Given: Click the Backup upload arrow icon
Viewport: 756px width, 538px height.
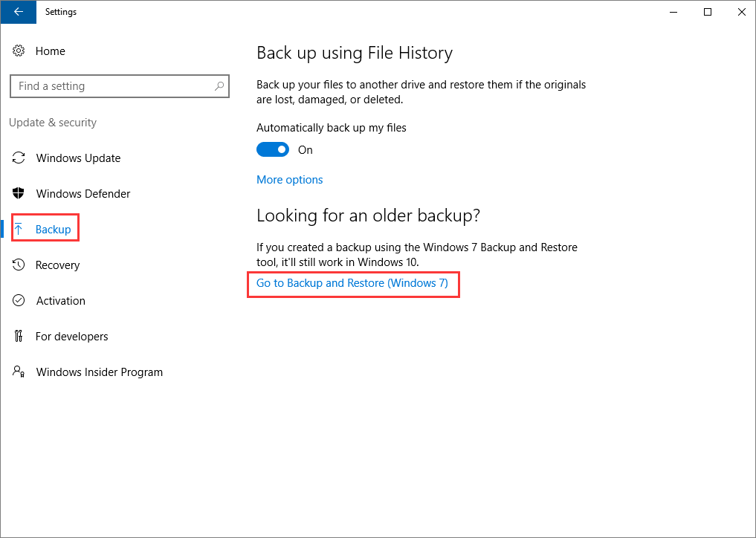Looking at the screenshot, I should (19, 229).
